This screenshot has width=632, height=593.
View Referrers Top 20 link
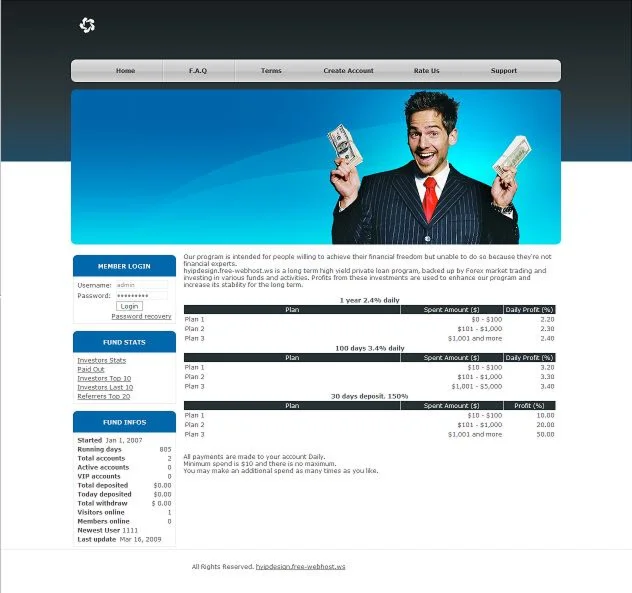click(104, 396)
